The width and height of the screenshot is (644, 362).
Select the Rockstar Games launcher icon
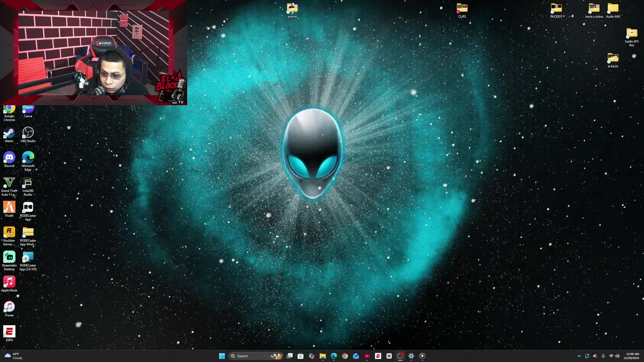[x=9, y=236]
